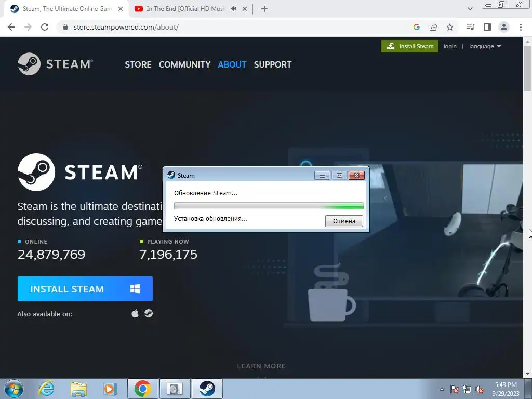Switch to Steam taskbar button

(207, 389)
